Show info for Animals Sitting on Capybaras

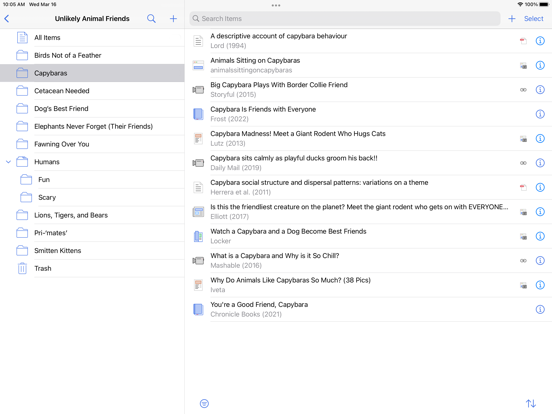(x=540, y=65)
